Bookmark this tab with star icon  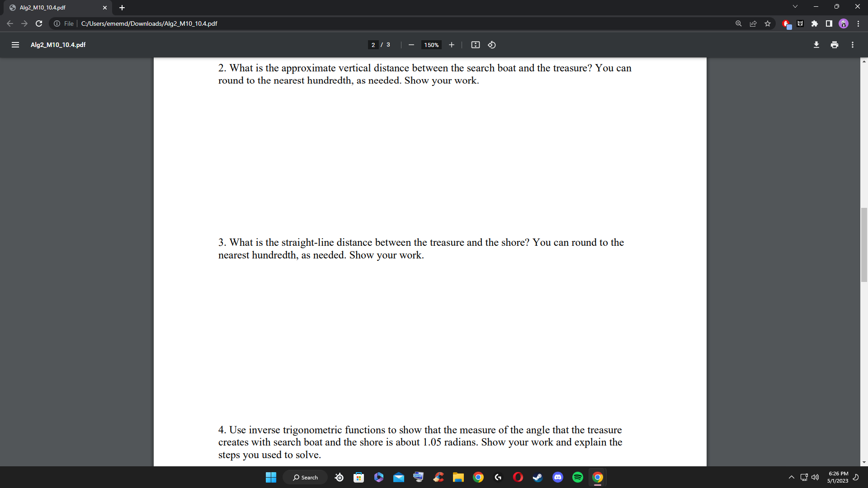(x=768, y=23)
